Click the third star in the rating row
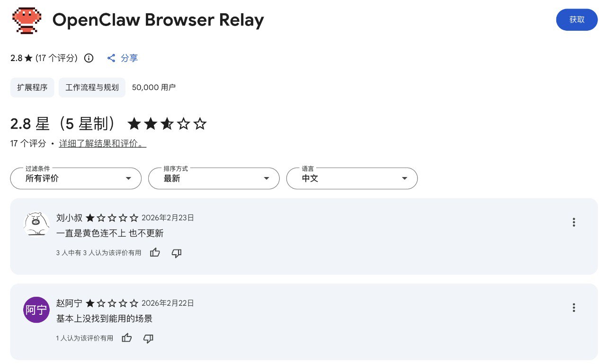Viewport: 606px width, 364px height. (x=167, y=124)
